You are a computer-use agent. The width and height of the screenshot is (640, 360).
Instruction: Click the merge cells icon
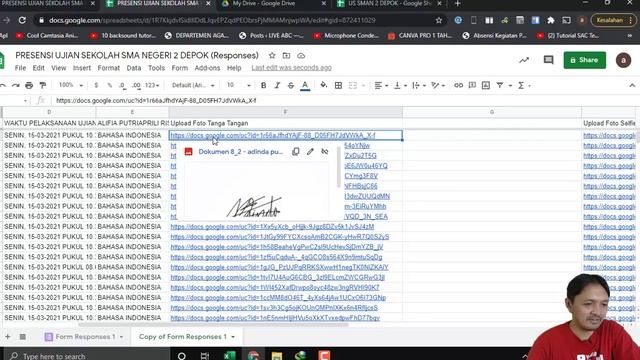pos(353,85)
